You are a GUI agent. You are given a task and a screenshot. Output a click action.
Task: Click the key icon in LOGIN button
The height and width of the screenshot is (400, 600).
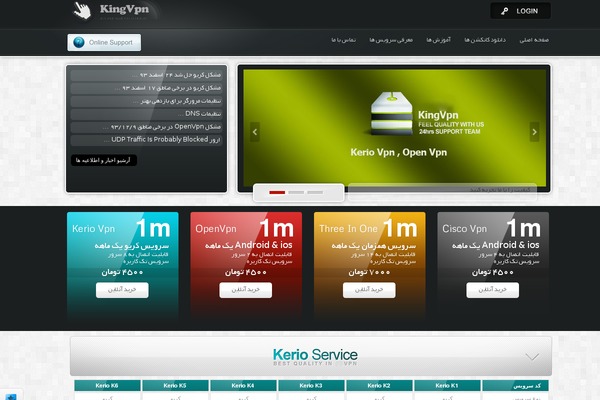click(x=505, y=11)
